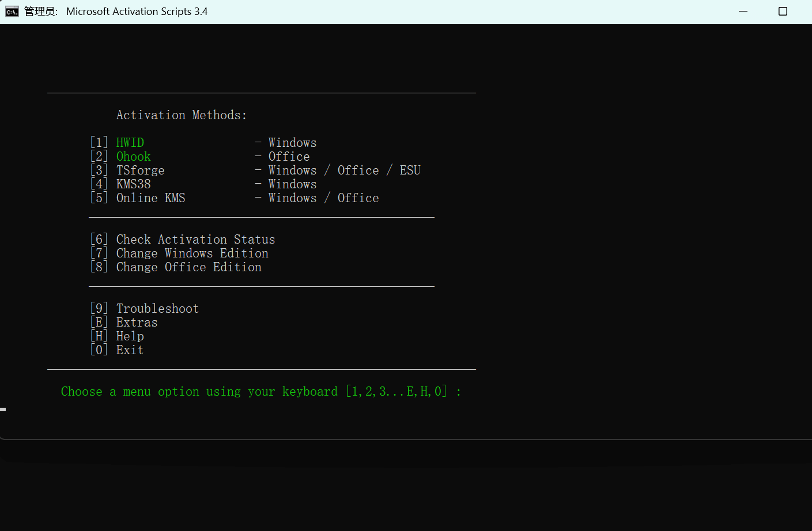Select [E] Extras entry
Viewport: 812px width, 531px height.
coord(124,322)
